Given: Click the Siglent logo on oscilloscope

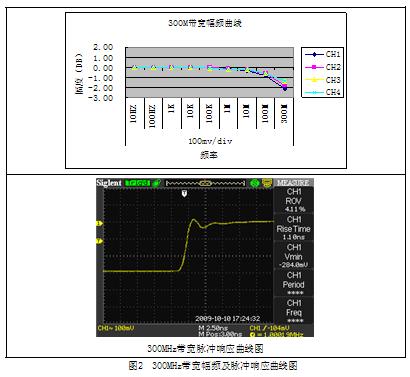Looking at the screenshot, I should pyautogui.click(x=109, y=183).
